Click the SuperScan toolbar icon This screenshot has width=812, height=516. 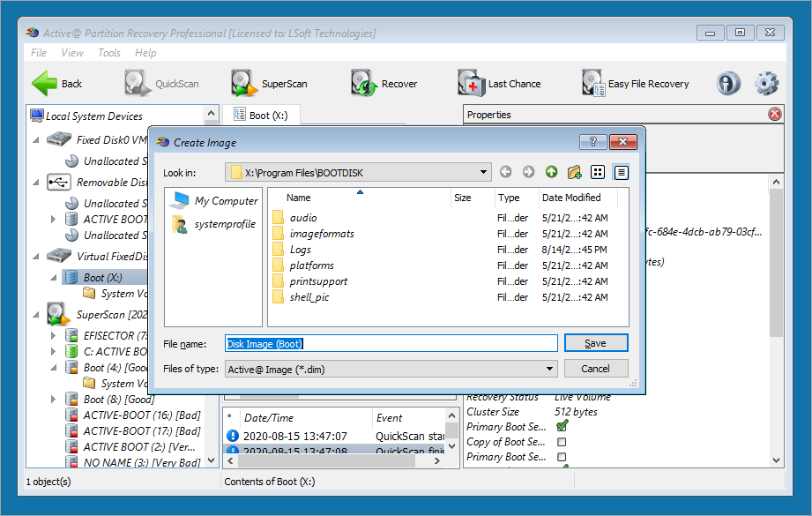[x=244, y=84]
